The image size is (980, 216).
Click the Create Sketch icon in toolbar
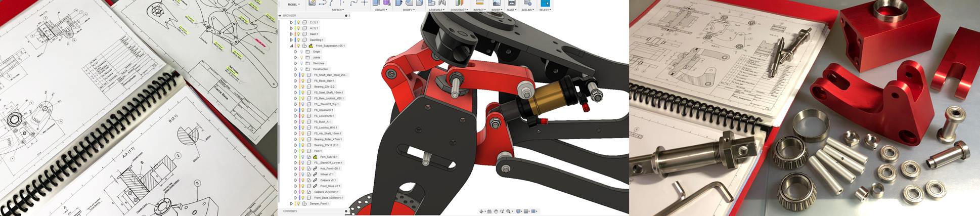(311, 3)
